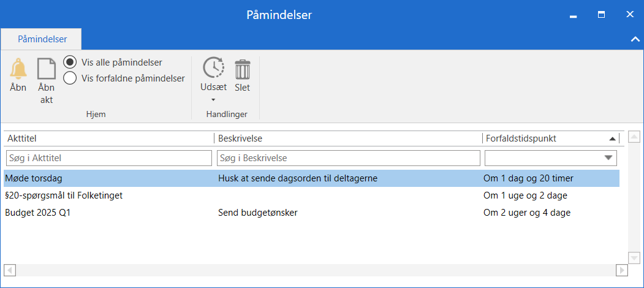Delete reminder with the Slet trash icon
The width and height of the screenshot is (644, 288).
click(x=243, y=69)
